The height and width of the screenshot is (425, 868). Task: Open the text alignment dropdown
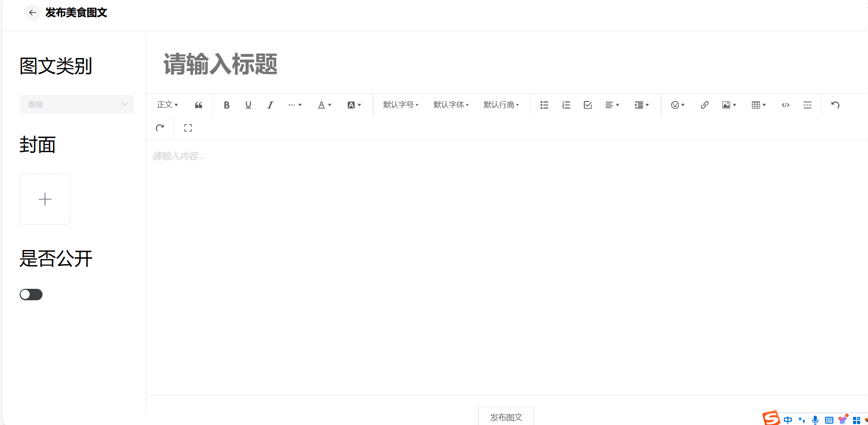[x=612, y=105]
